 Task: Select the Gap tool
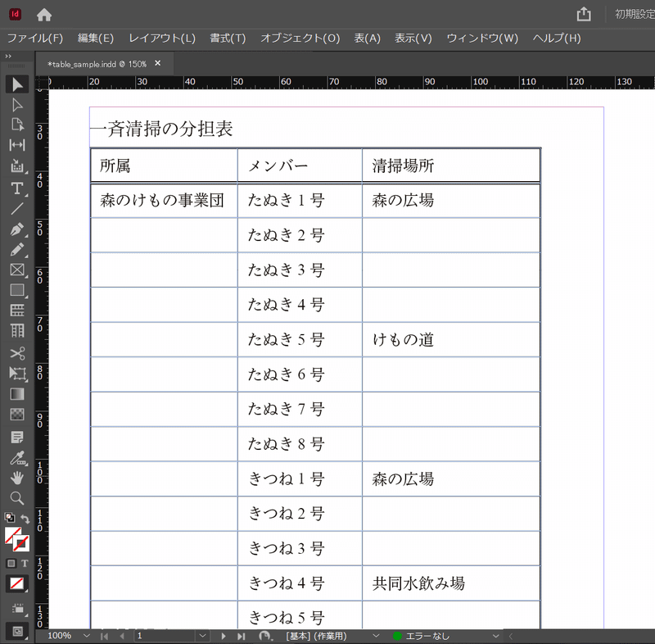[17, 145]
